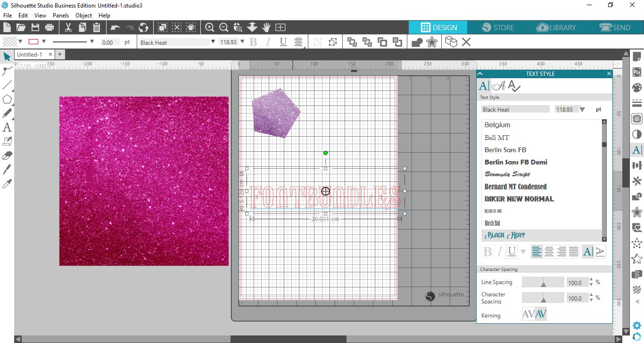
Task: Open the Fill color palette panel
Action: tap(637, 88)
